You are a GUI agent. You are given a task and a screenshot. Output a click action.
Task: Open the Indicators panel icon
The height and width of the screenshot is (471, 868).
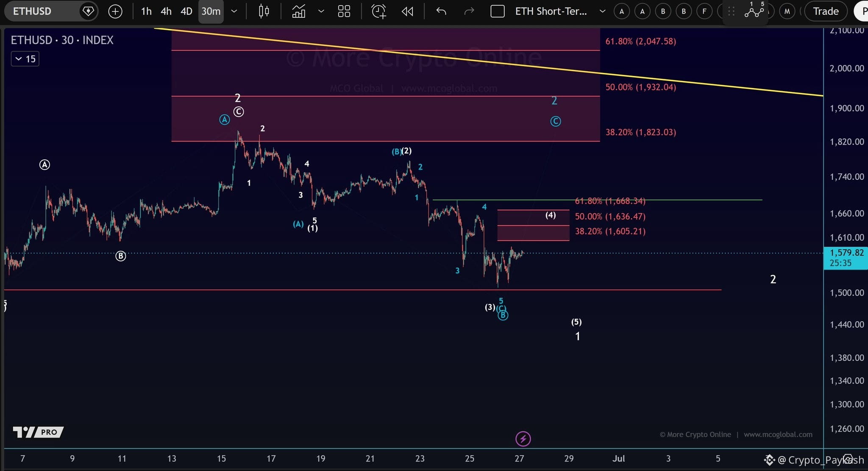click(299, 11)
